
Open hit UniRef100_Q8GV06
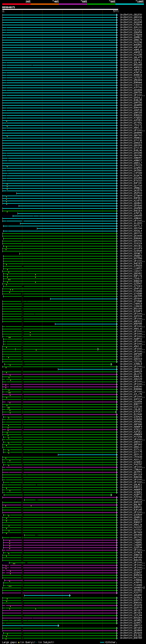131,17
